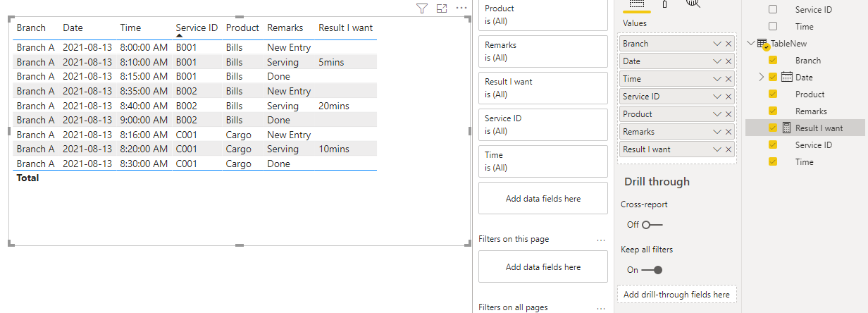This screenshot has width=868, height=313.
Task: Open the Service ID is (All) filter card
Action: pos(542,125)
